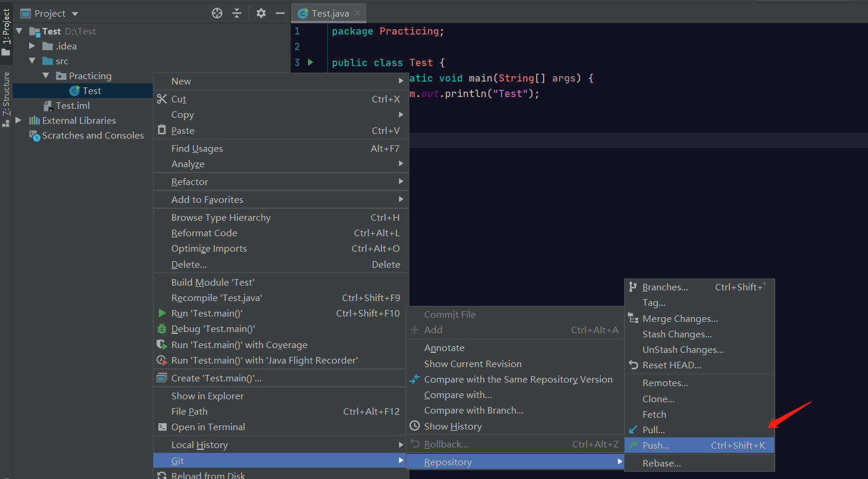Select Show History in Git submenu

click(515, 426)
